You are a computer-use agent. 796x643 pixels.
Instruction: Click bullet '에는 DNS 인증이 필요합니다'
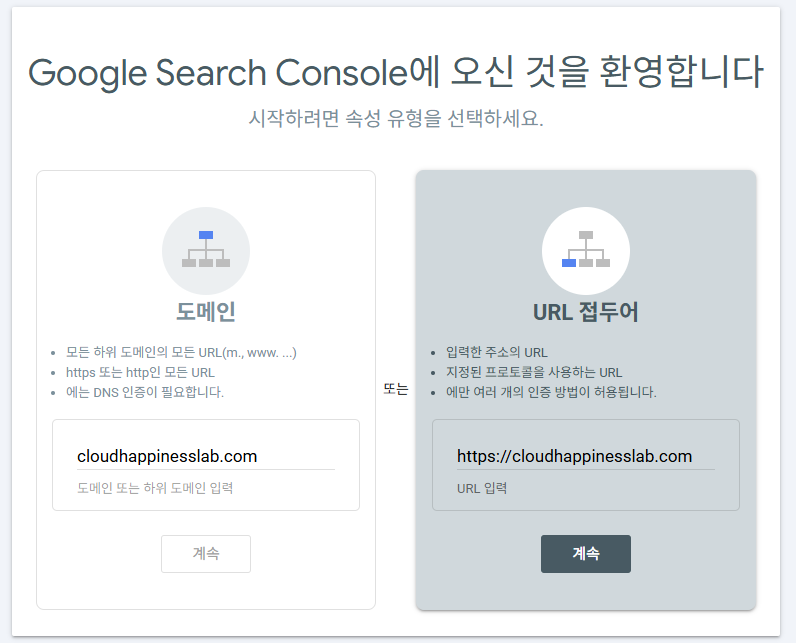pyautogui.click(x=145, y=391)
